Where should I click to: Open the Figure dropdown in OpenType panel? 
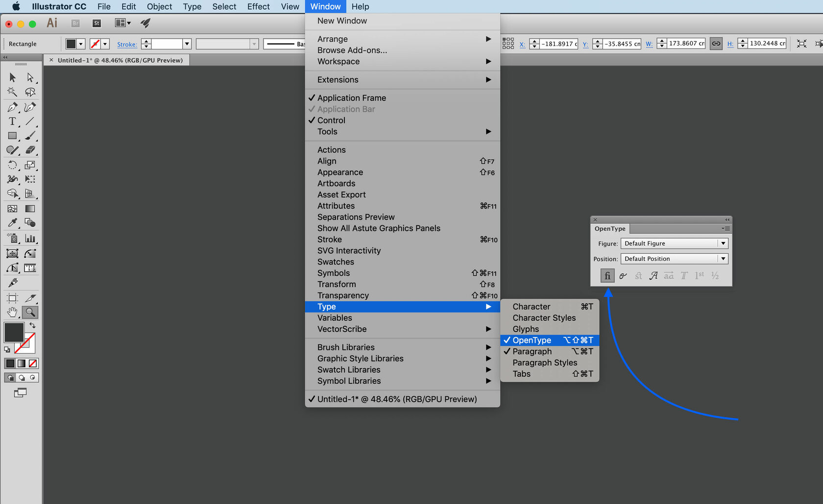tap(675, 243)
